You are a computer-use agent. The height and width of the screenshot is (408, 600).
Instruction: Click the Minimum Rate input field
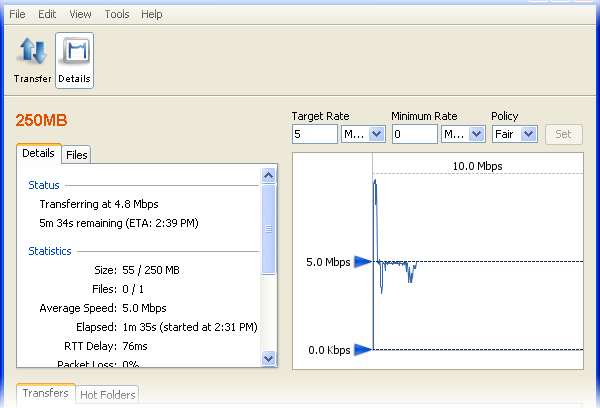(414, 134)
